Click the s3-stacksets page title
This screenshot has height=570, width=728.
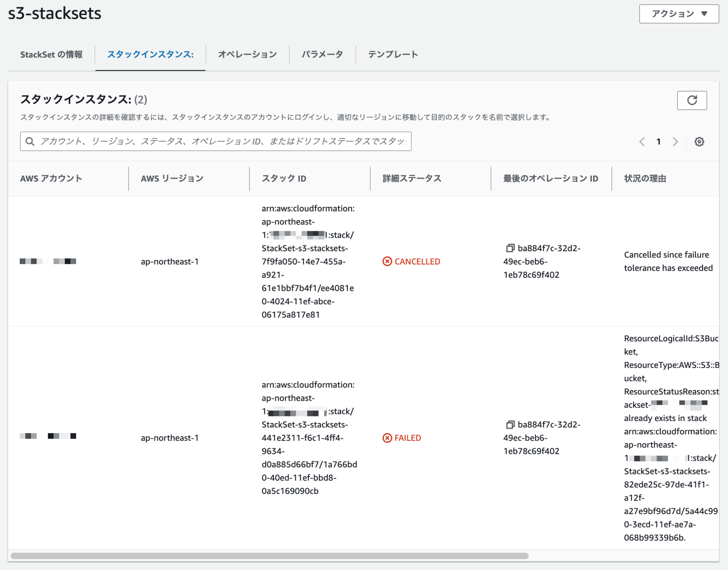[x=55, y=13]
